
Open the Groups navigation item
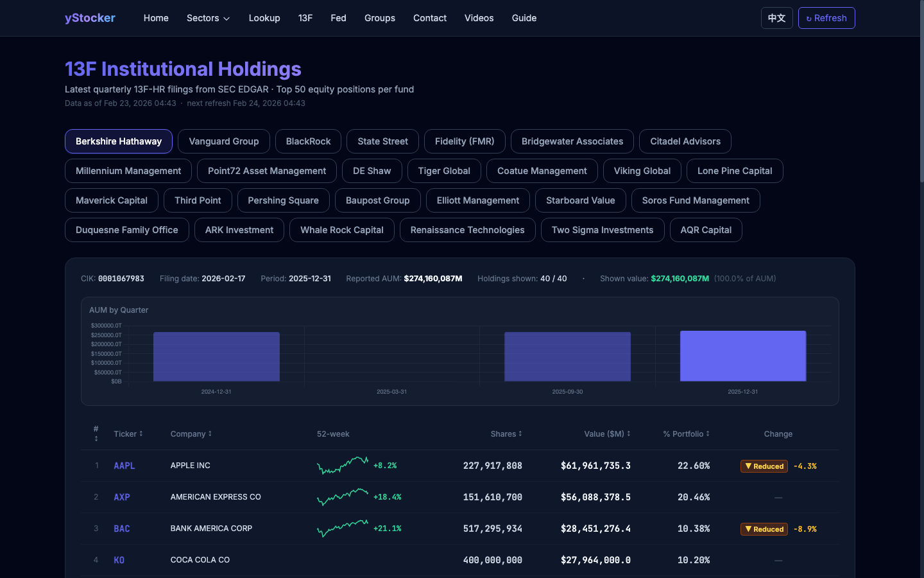pyautogui.click(x=379, y=18)
